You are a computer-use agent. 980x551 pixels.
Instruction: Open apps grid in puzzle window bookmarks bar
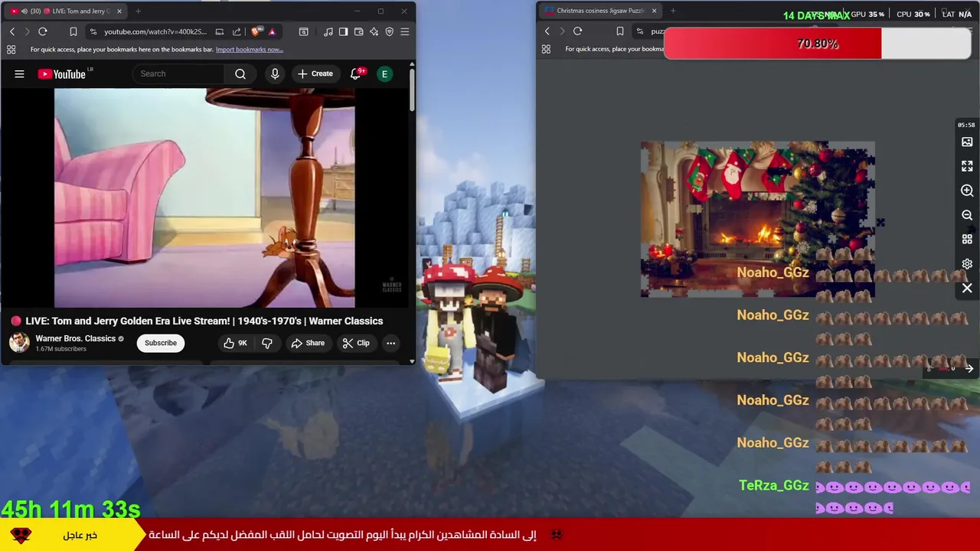click(546, 49)
